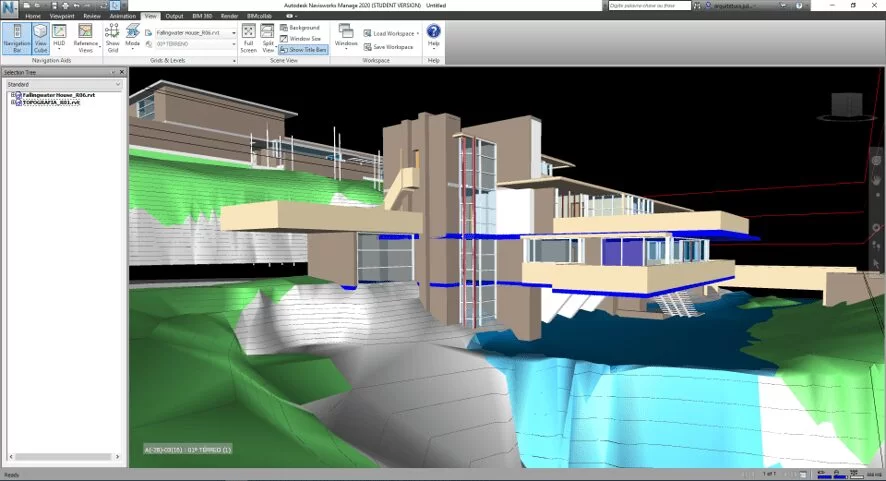Screen dimensions: 886x481
Task: Close the Selection Tree panel
Action: pos(121,72)
